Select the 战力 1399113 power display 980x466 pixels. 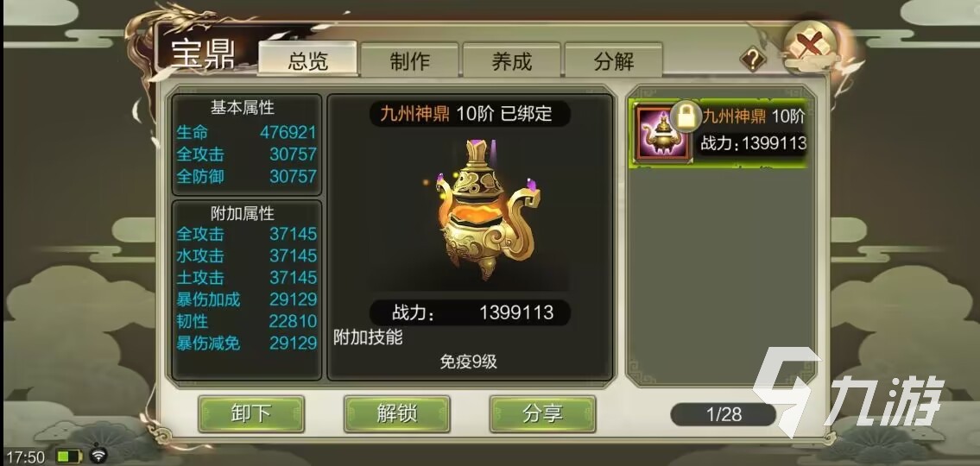click(x=470, y=312)
